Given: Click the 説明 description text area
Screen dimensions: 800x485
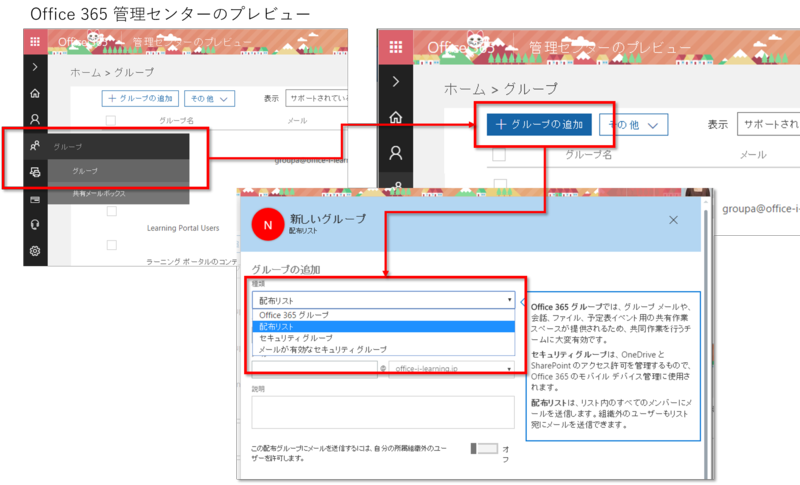Looking at the screenshot, I should pyautogui.click(x=383, y=412).
